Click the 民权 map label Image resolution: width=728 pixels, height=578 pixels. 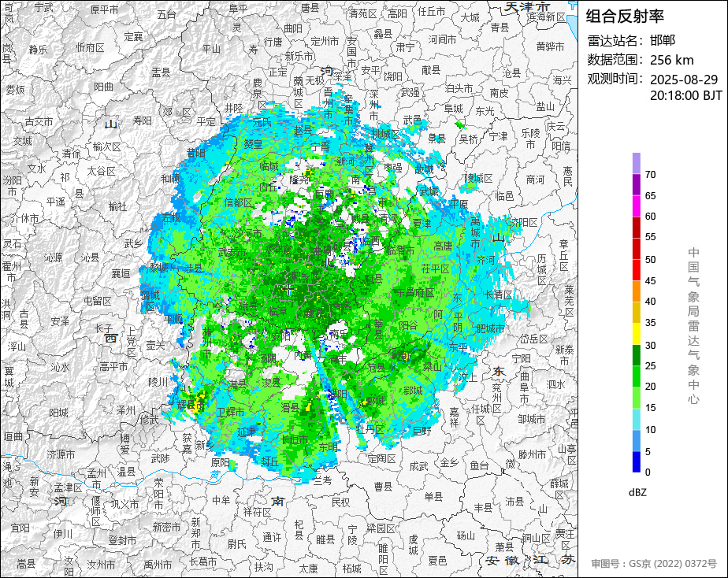point(340,502)
